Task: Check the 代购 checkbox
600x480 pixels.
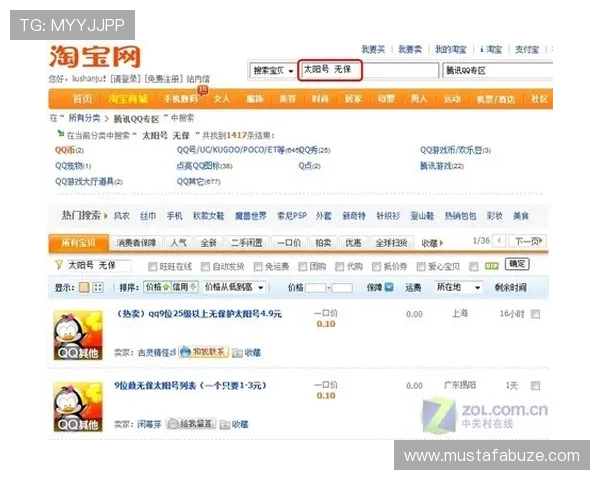Action: [339, 266]
